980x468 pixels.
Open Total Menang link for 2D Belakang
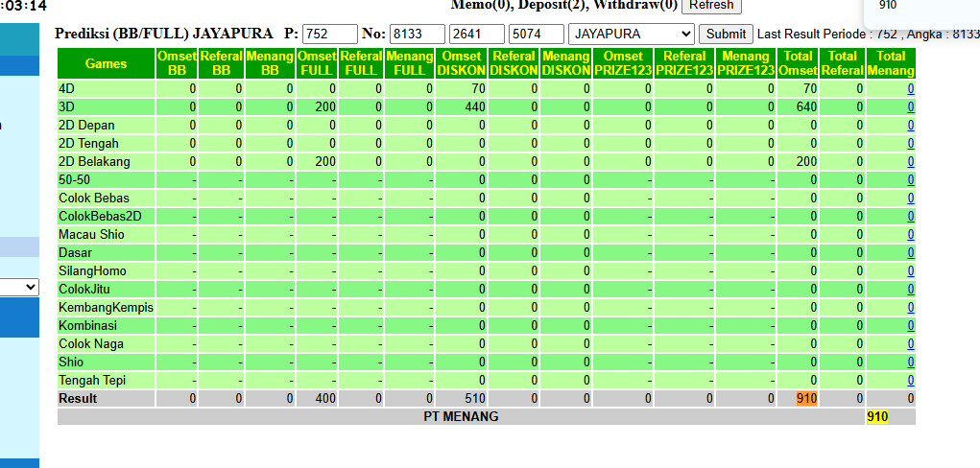[x=911, y=162]
